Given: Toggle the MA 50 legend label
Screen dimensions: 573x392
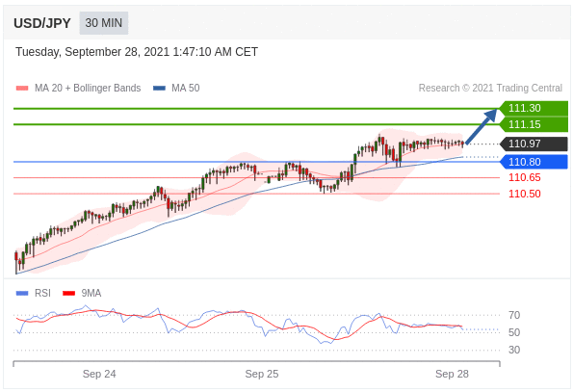Looking at the screenshot, I should point(186,88).
